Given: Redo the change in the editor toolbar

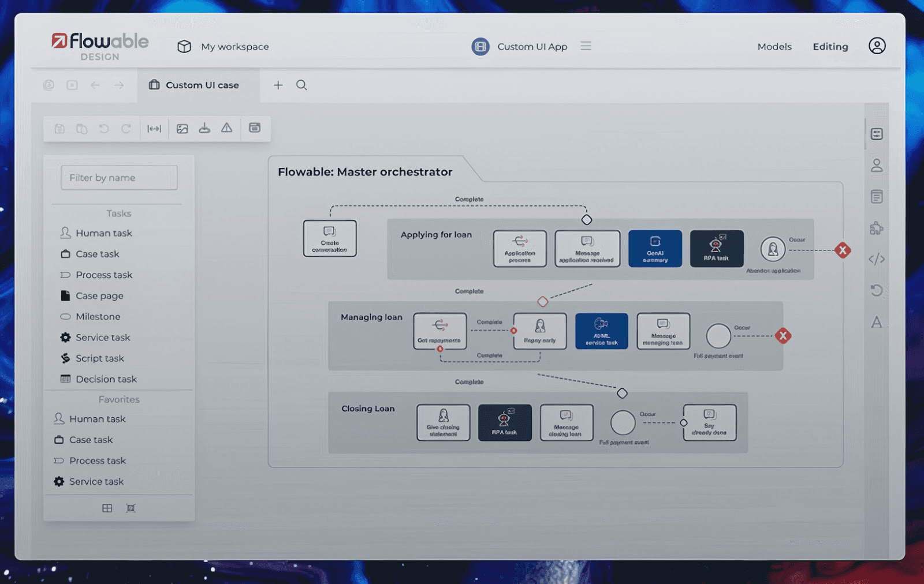Looking at the screenshot, I should point(126,129).
